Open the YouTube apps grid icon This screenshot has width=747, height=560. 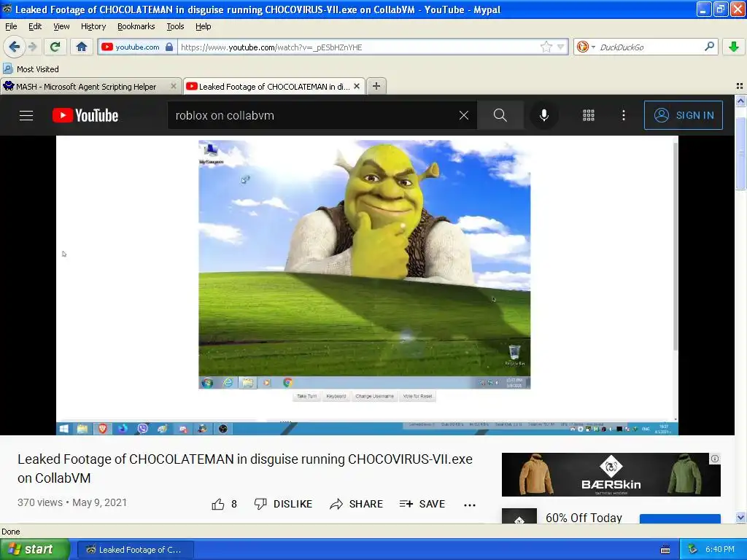pos(589,115)
